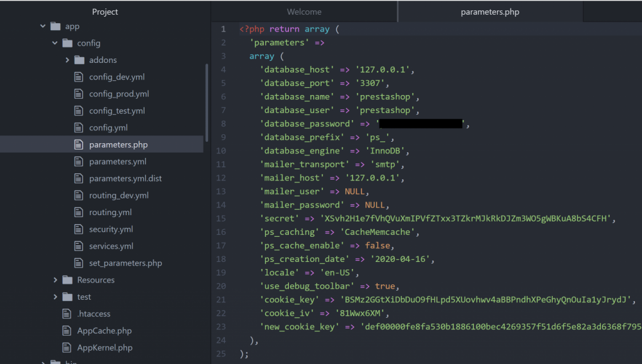Open parameters.yml.dist file
Screen dimensions: 642x364
click(125, 178)
